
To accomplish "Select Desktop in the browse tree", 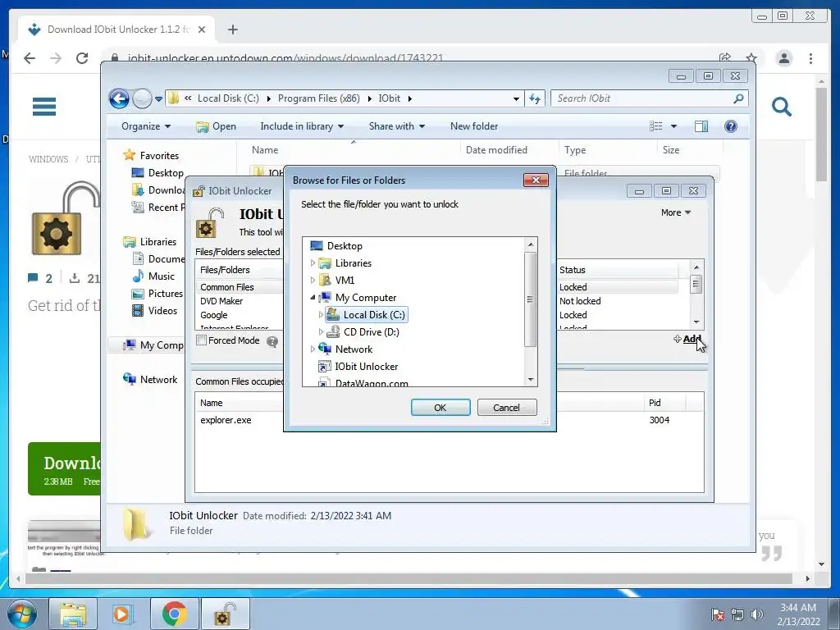I will pos(345,246).
